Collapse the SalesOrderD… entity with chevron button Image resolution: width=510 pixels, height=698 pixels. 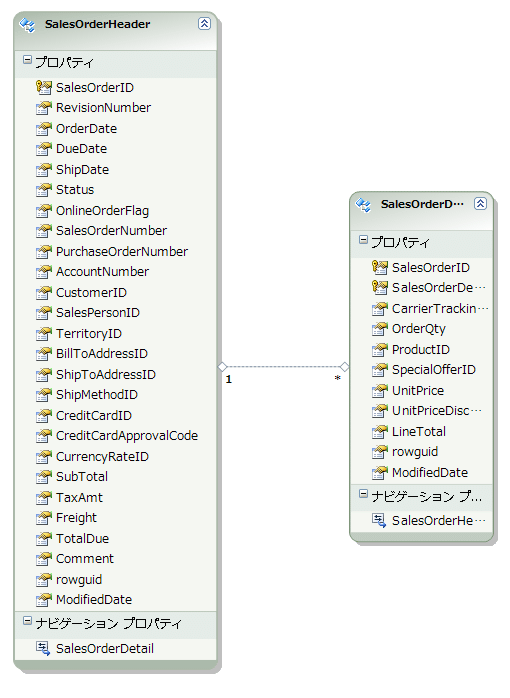coord(480,203)
